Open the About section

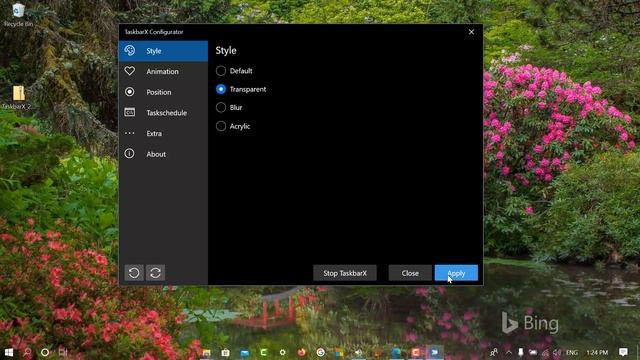coord(163,154)
